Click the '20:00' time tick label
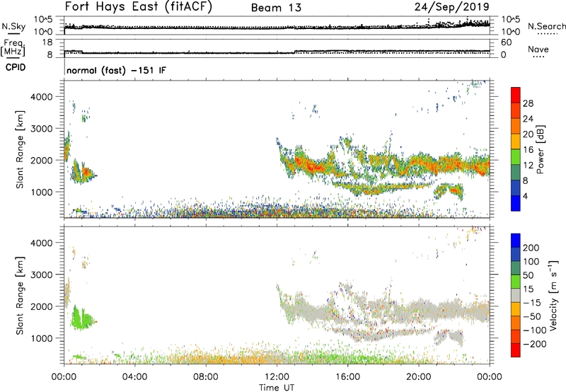This screenshot has height=392, width=566. coord(418,377)
